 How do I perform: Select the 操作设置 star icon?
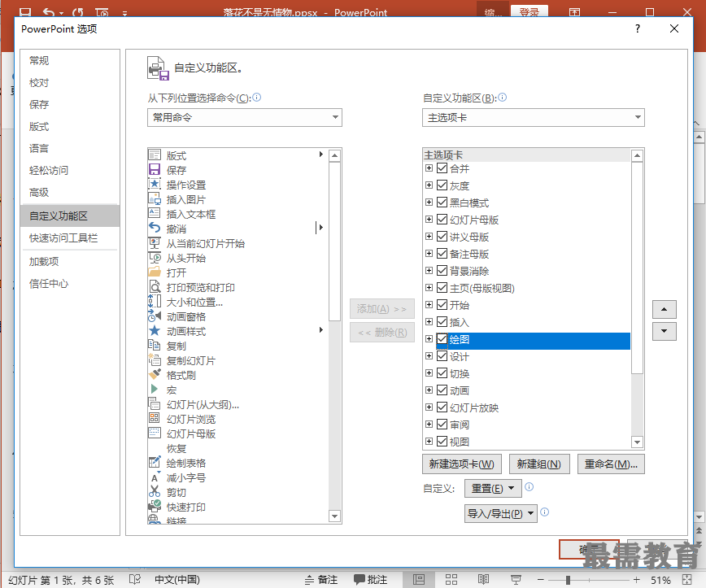(x=155, y=185)
